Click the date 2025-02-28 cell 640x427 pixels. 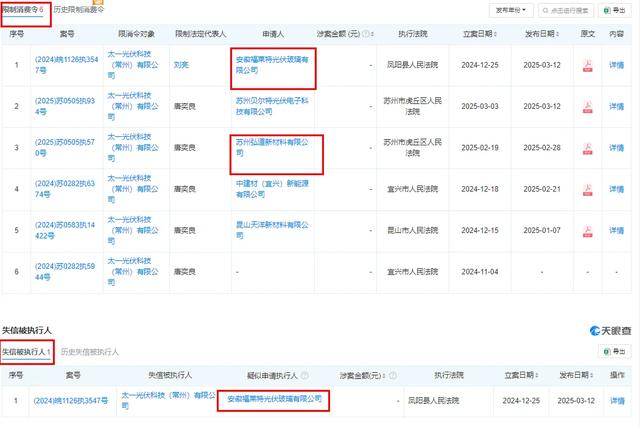(x=542, y=148)
